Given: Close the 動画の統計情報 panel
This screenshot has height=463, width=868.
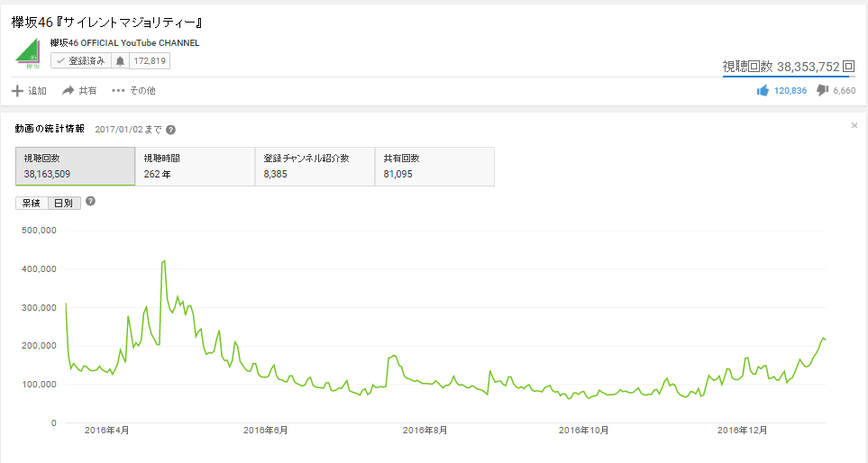Looking at the screenshot, I should pos(854,126).
